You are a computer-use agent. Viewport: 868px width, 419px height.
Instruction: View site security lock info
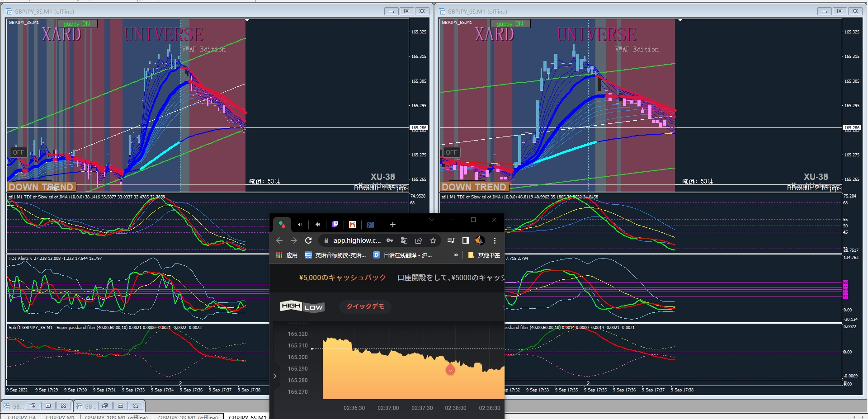[x=326, y=240]
